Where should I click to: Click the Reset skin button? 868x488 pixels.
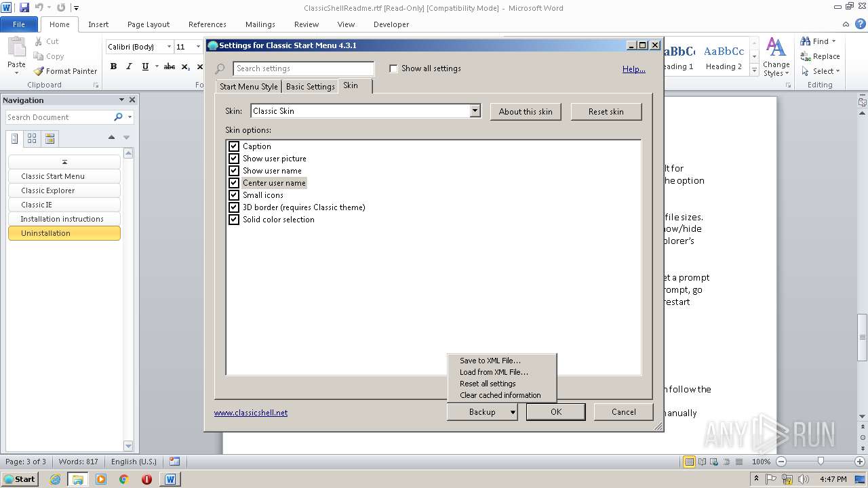(x=606, y=112)
